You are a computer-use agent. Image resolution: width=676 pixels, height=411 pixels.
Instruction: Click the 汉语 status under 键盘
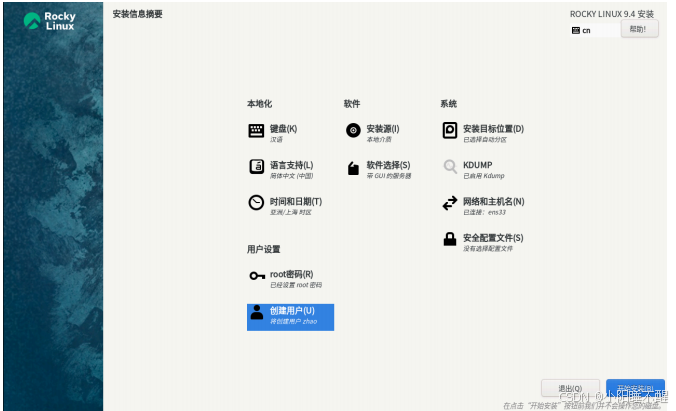click(x=276, y=139)
